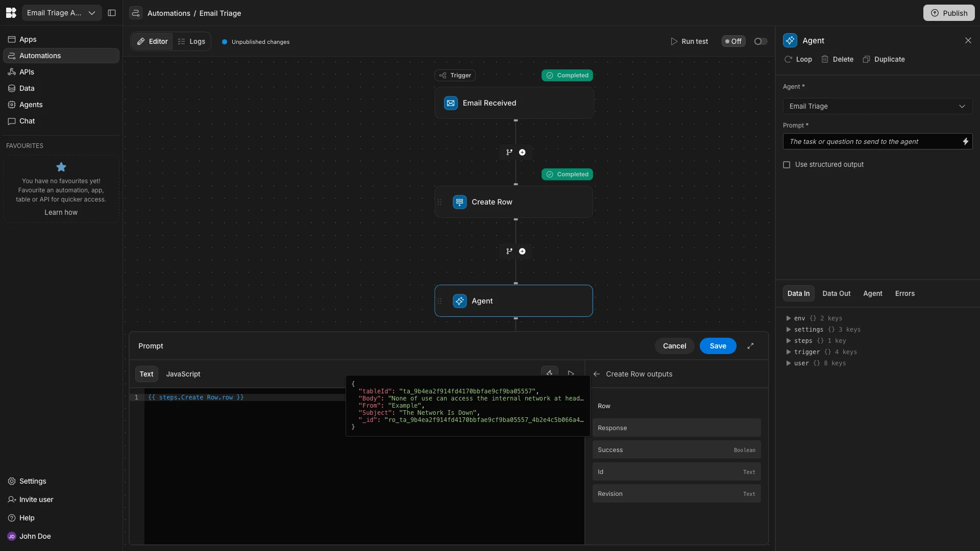Select the Response output binding row

click(676, 428)
